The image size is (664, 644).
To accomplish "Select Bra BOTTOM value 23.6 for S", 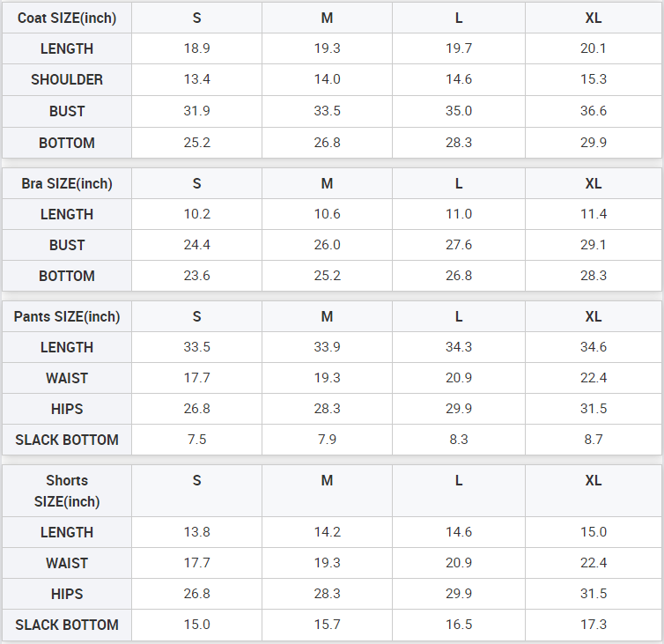I will coord(196,276).
